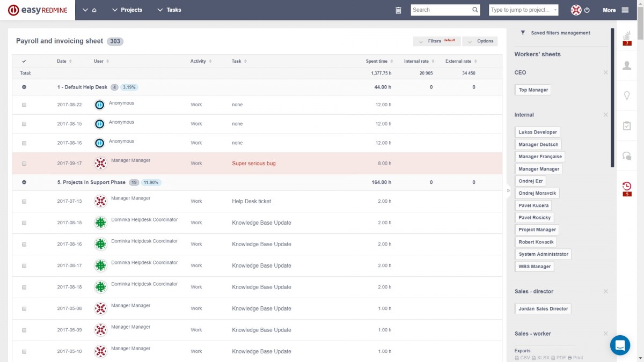The height and width of the screenshot is (362, 644).
Task: Open the activity feed icon with badge 7
Action: pyautogui.click(x=626, y=38)
